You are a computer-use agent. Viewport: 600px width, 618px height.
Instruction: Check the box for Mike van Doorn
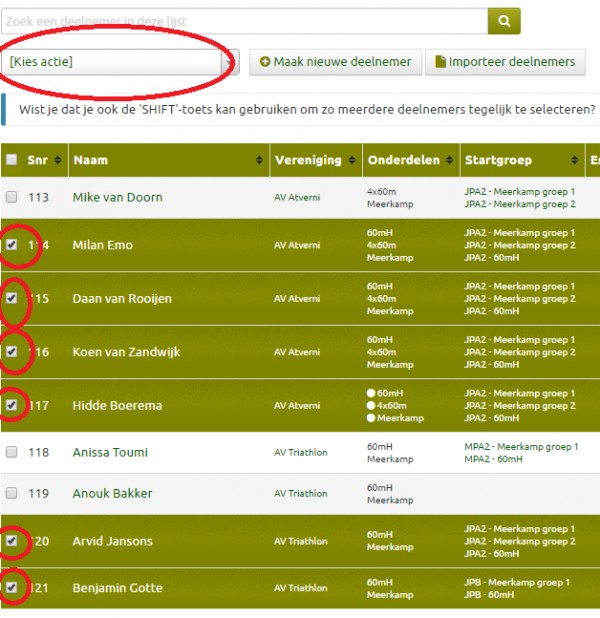pyautogui.click(x=12, y=197)
